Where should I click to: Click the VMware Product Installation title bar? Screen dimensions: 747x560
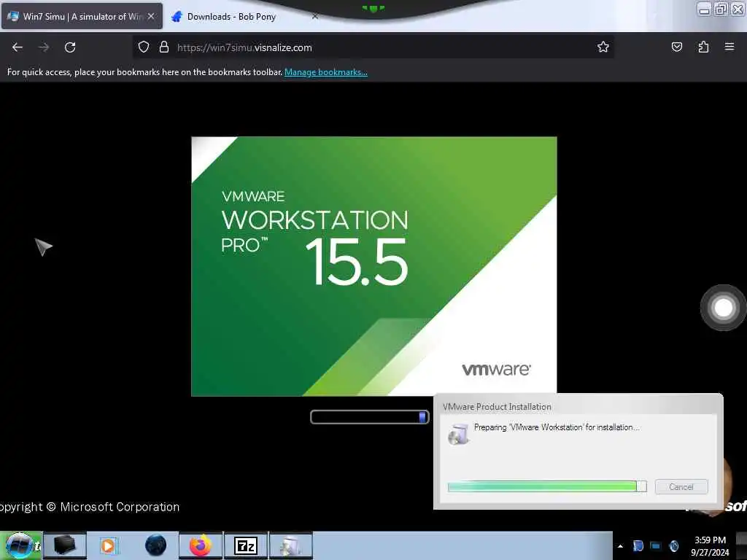click(578, 406)
